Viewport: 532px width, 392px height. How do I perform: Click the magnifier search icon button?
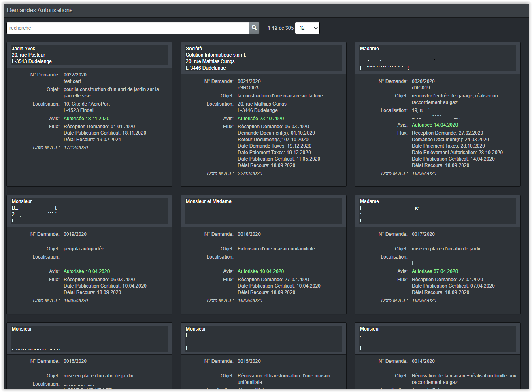(254, 28)
